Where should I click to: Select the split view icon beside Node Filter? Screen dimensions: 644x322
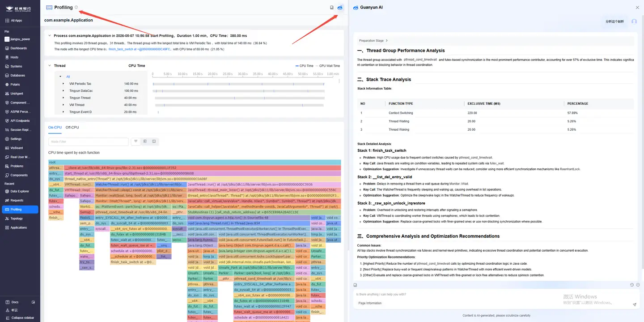(154, 141)
